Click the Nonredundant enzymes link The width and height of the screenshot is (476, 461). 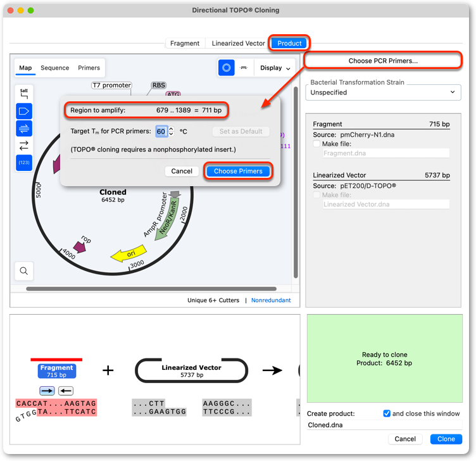[271, 300]
